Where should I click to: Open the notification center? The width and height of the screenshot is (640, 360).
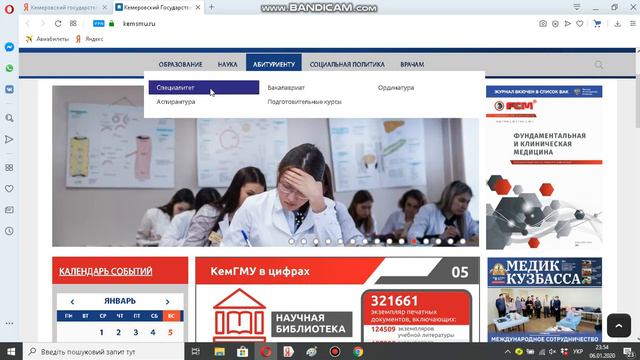click(629, 351)
